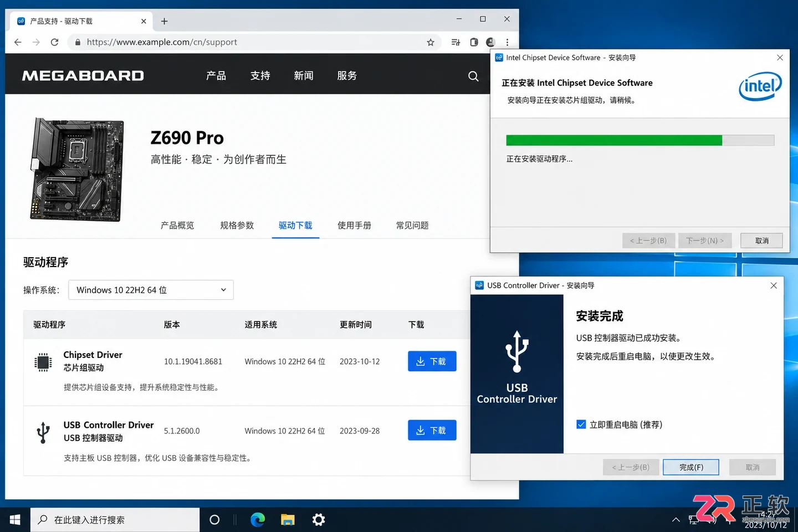Cancel the Intel Chipset installation
798x532 pixels.
click(x=762, y=241)
